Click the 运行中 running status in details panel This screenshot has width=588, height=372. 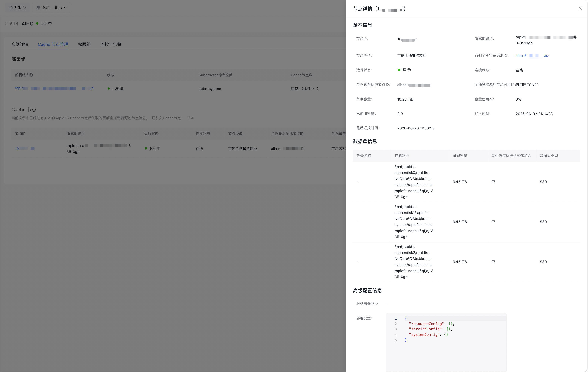coord(406,70)
